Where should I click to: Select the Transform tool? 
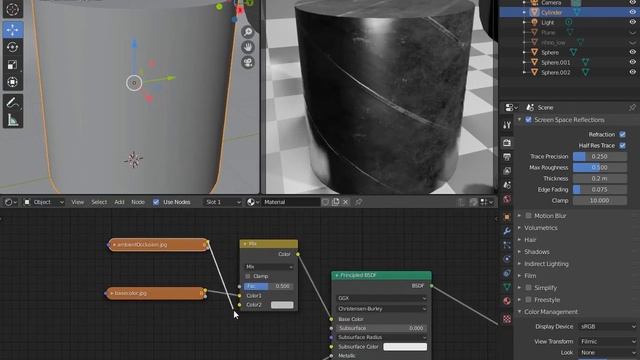[13, 82]
